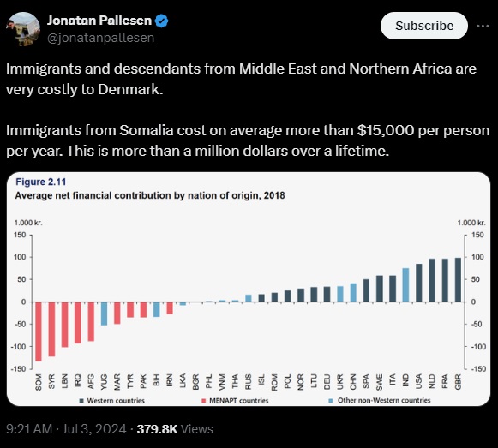The width and height of the screenshot is (498, 448).
Task: Click the Western countries legend square
Action: tap(81, 401)
